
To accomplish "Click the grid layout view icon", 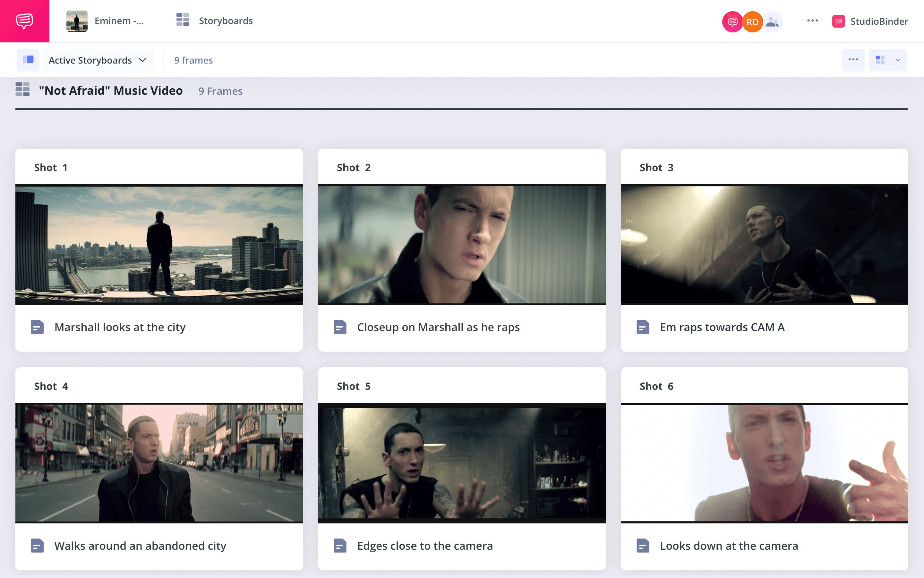I will (x=880, y=60).
